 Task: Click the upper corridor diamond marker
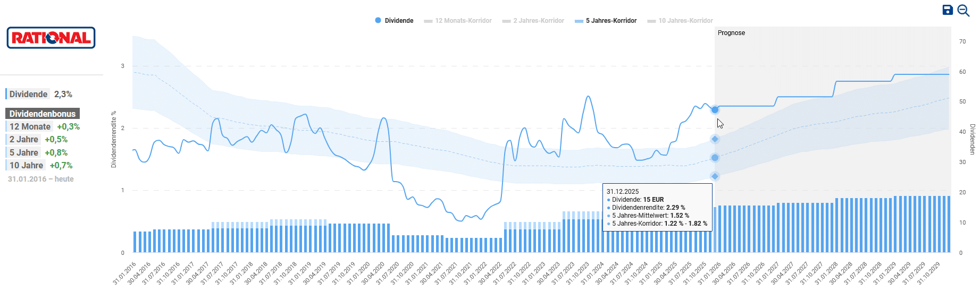click(715, 139)
